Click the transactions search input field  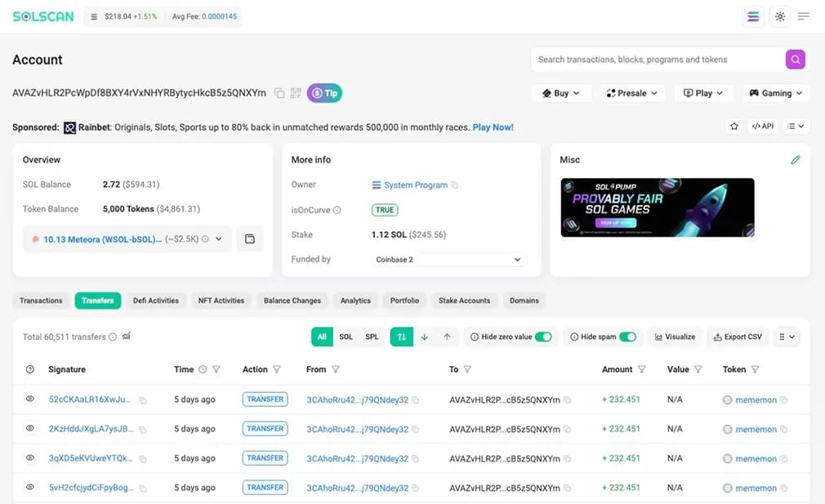[x=653, y=59]
